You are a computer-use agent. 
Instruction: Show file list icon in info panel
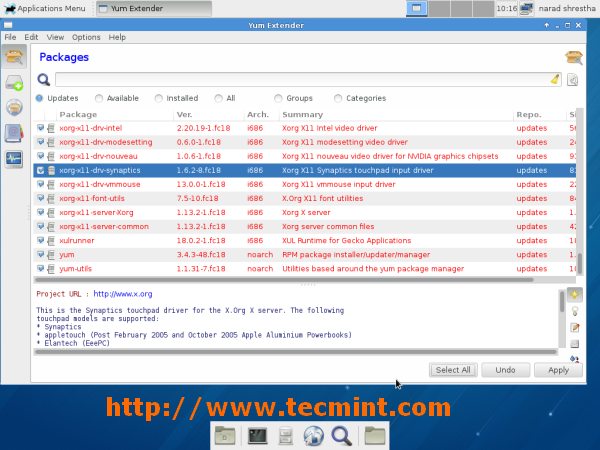[x=574, y=344]
